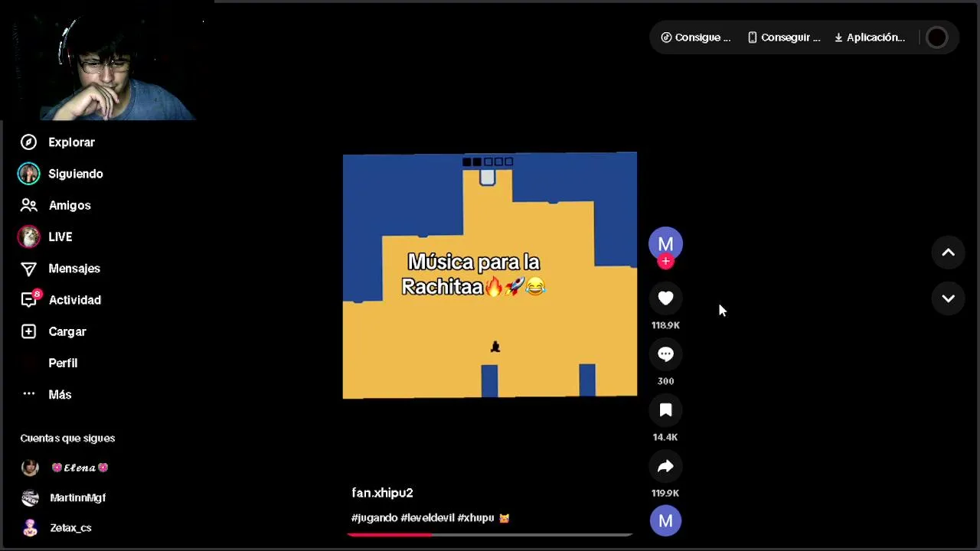Screen dimensions: 980x551
Task: Click MartinnMgf's avatar thumbnail
Action: 30,497
